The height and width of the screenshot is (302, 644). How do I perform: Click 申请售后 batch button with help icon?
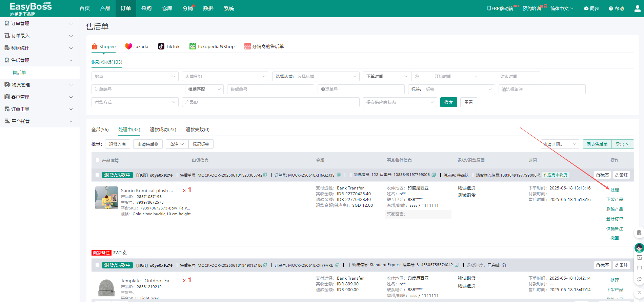coord(148,144)
